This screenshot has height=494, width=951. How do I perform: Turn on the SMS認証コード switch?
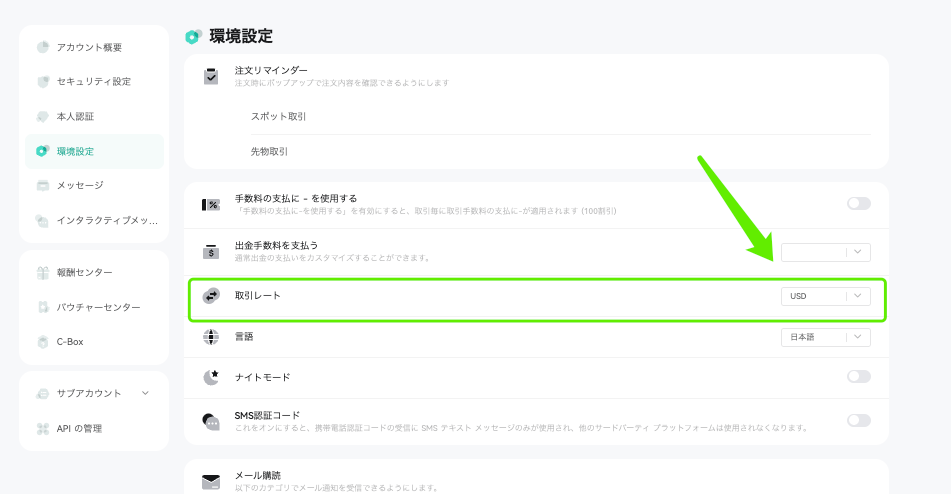coord(859,420)
